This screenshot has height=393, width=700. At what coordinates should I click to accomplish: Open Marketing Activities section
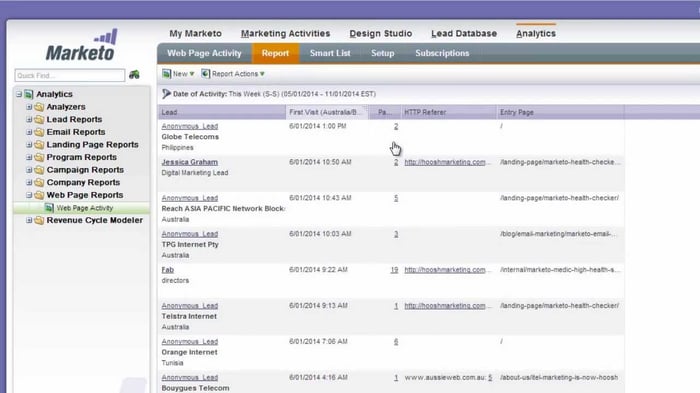point(285,33)
